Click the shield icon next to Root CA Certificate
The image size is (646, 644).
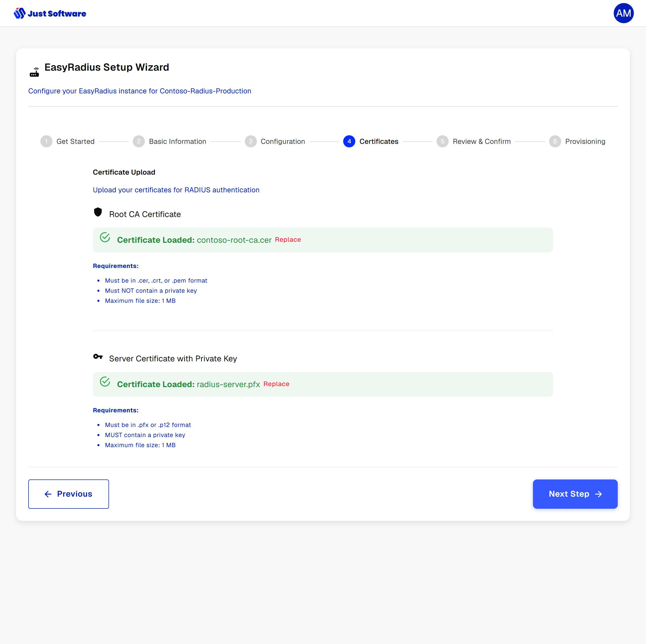point(98,212)
